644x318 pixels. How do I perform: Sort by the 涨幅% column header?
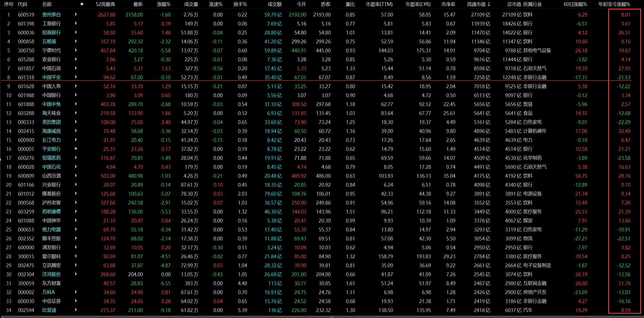[x=164, y=4]
